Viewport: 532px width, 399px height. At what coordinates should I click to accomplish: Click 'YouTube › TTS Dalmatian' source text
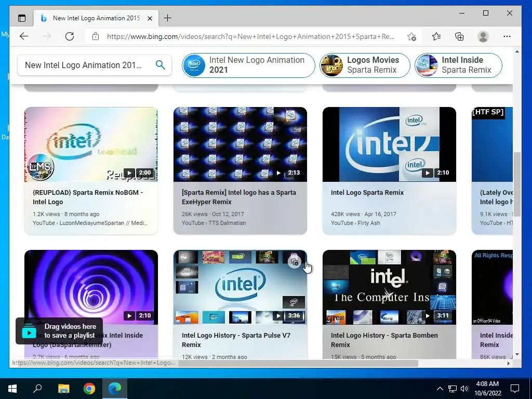pos(214,223)
